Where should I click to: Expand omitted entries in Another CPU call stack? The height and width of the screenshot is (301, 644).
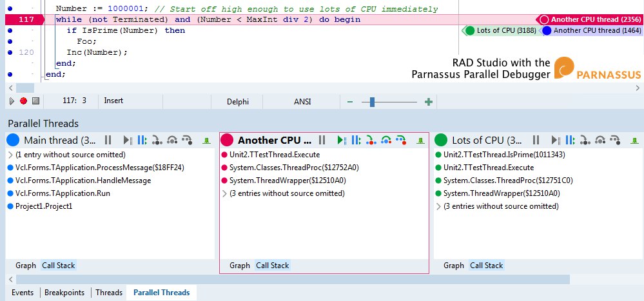225,193
